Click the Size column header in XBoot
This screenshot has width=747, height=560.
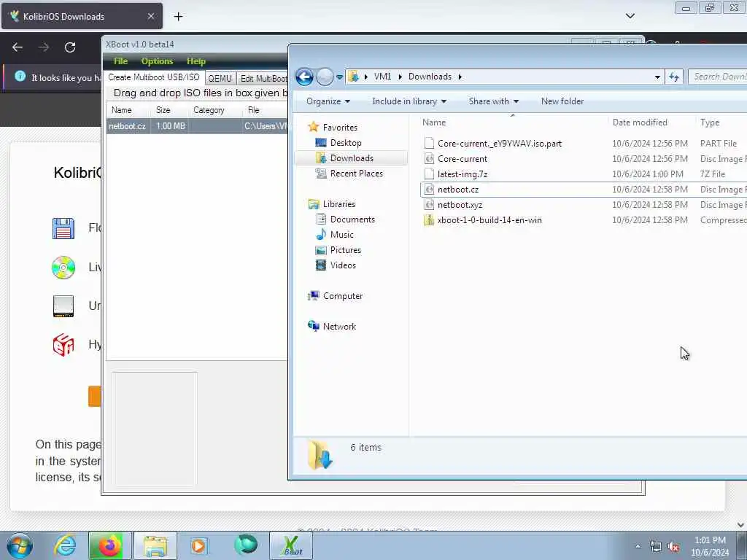click(x=163, y=110)
